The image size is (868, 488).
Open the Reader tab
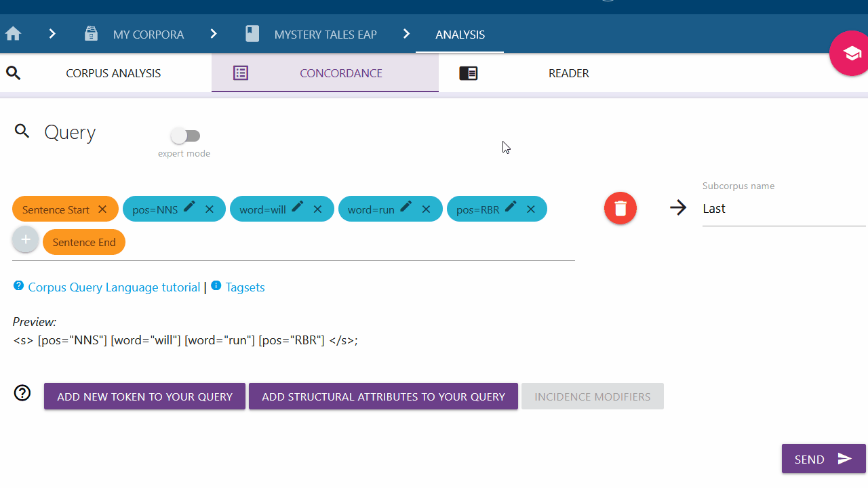[x=568, y=73]
